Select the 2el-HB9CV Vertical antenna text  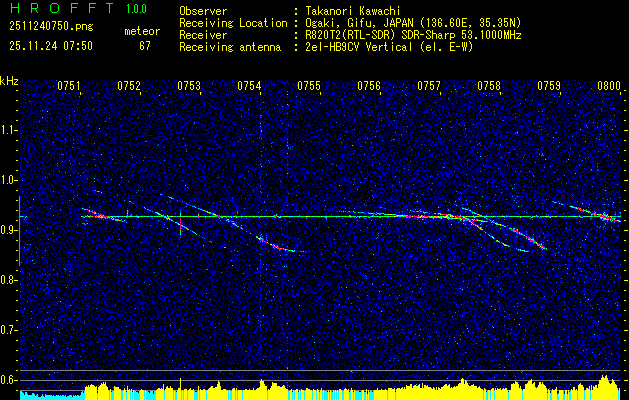[x=389, y=47]
